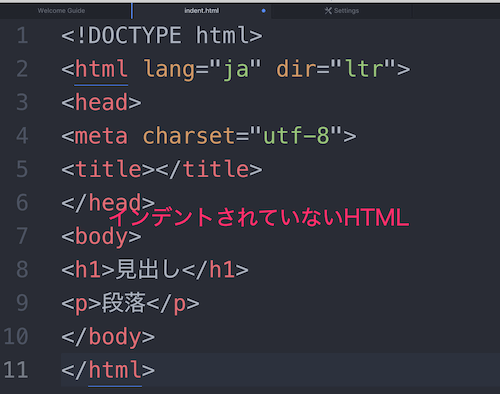This screenshot has width=500, height=394.
Task: Click line number 8 in the gutter
Action: click(x=23, y=269)
